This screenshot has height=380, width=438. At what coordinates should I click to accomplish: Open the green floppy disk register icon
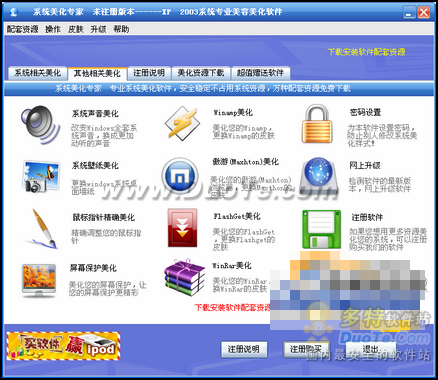point(322,229)
